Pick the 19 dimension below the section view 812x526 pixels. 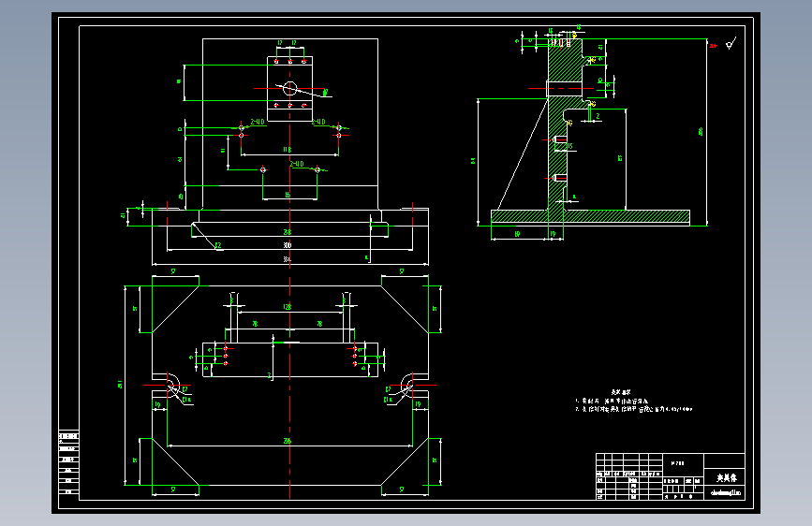point(554,235)
